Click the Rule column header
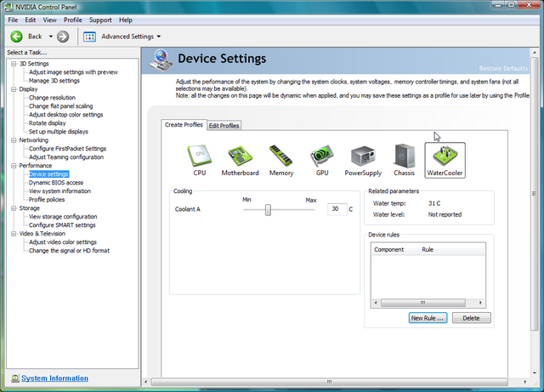Screen dimensions: 544x392 pyautogui.click(x=451, y=249)
